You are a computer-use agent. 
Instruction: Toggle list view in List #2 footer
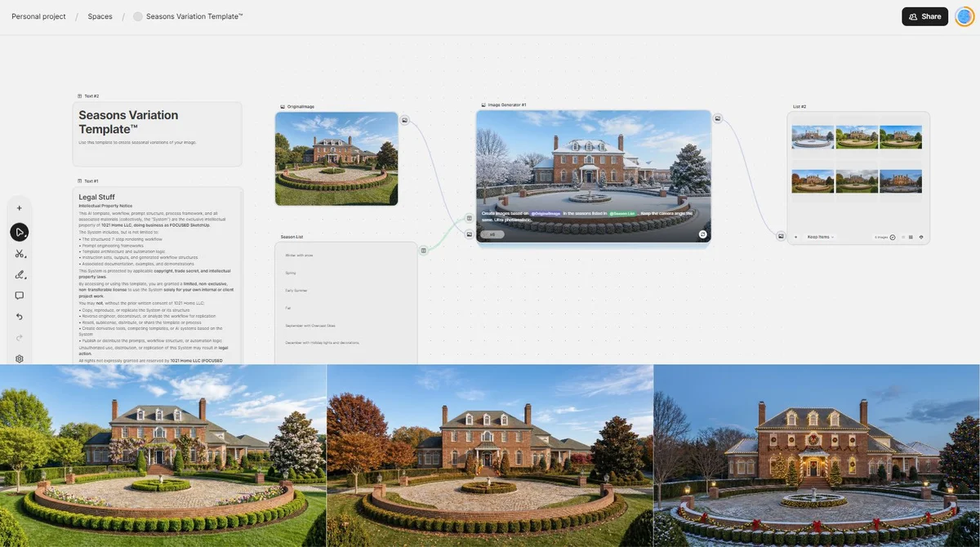[x=903, y=236]
